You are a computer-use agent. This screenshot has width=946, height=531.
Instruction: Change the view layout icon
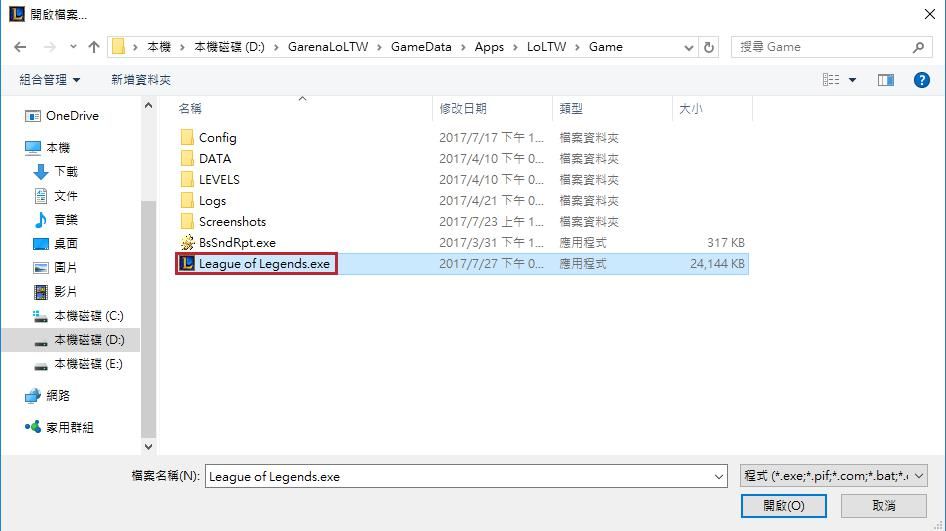click(831, 80)
